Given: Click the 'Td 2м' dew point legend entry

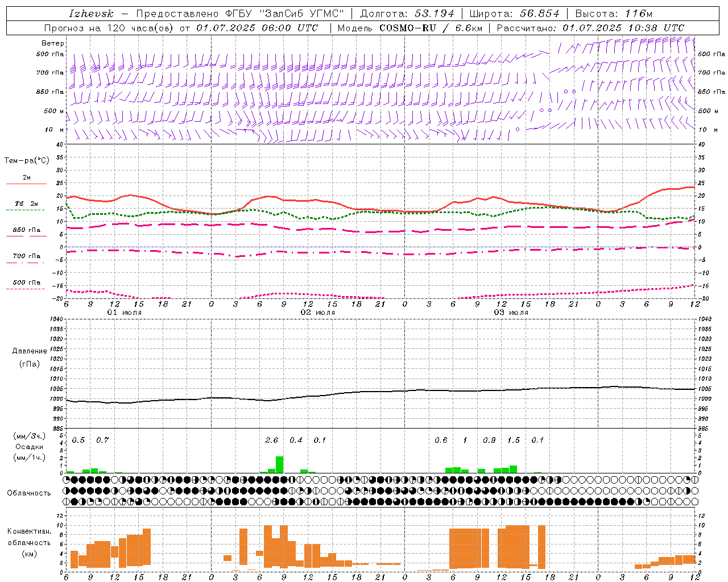Looking at the screenshot, I should (x=26, y=203).
